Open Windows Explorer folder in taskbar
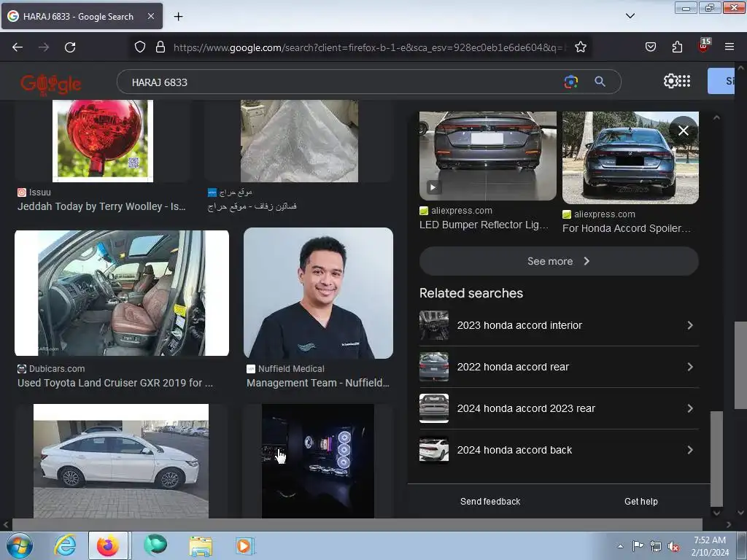Viewport: 747px width, 560px height. [x=201, y=545]
